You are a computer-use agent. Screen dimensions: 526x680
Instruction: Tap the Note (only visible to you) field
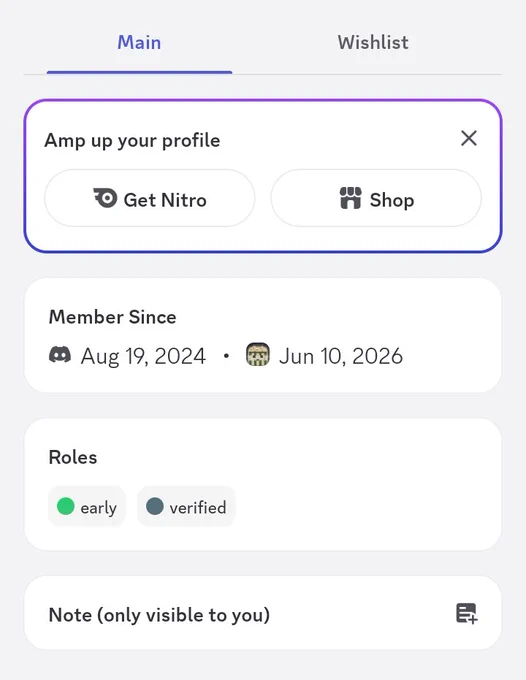[263, 613]
